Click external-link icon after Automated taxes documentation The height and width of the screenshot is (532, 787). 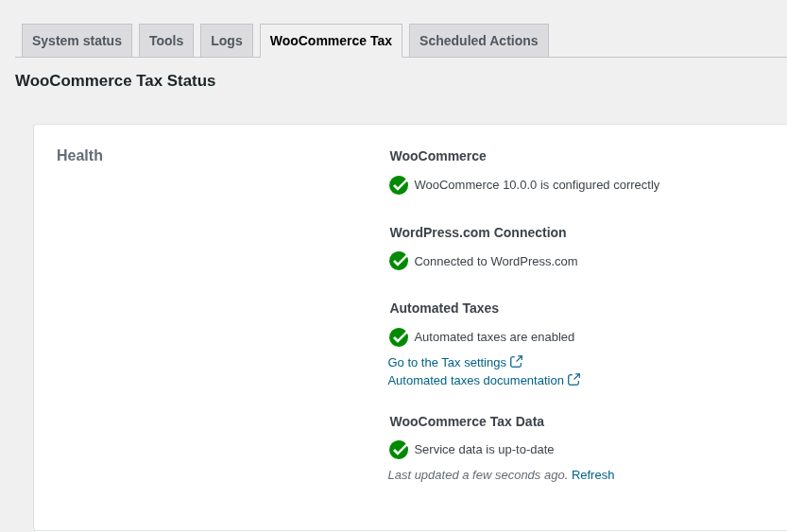tap(573, 380)
